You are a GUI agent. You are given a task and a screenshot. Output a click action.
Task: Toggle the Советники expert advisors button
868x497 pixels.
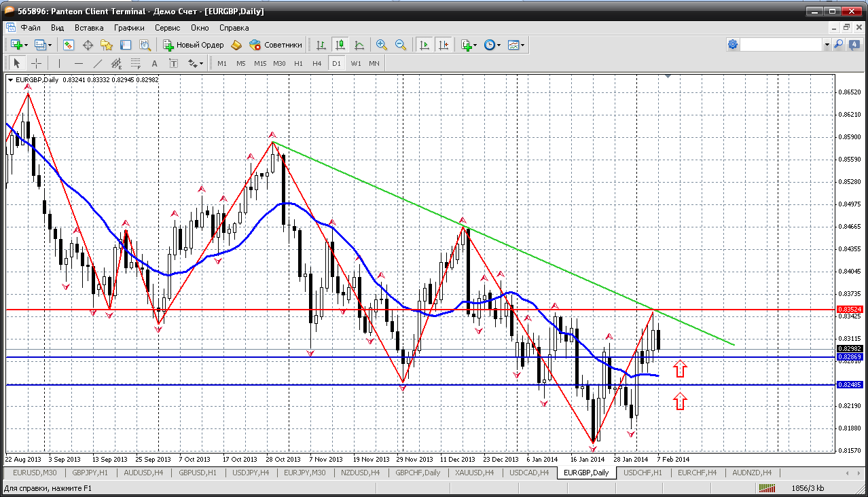click(276, 45)
